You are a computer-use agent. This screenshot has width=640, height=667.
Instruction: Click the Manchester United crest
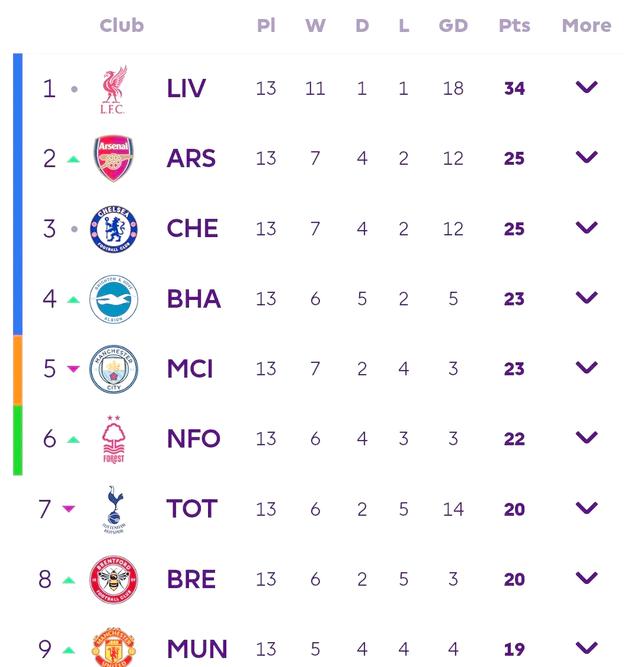click(x=113, y=648)
